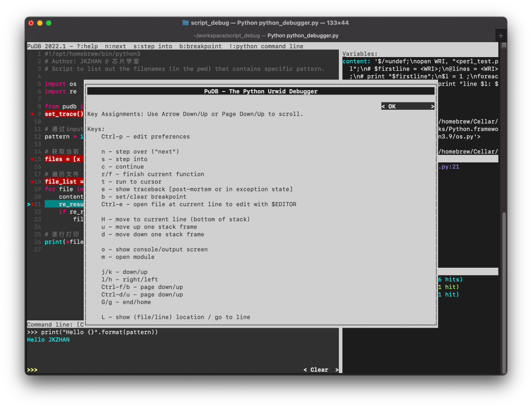Image resolution: width=532 pixels, height=408 pixels.
Task: Click the current-line arrow on line 21
Action: point(29,204)
